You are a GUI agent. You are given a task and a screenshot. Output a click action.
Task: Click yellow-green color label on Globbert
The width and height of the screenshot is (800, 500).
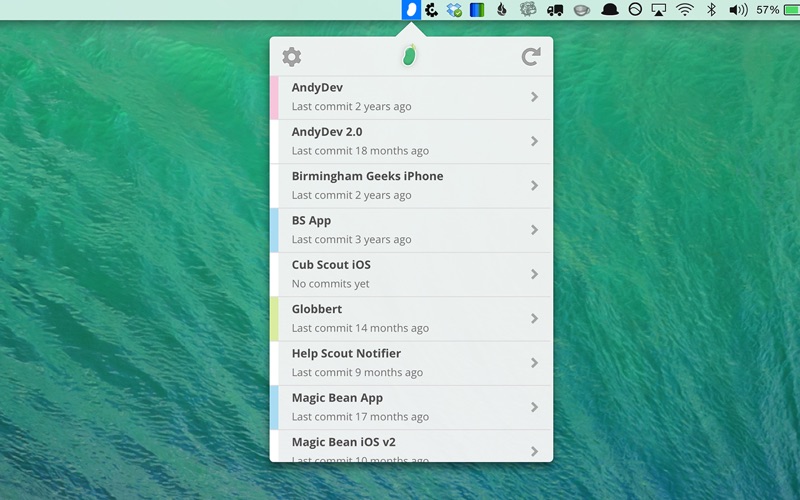click(x=274, y=319)
